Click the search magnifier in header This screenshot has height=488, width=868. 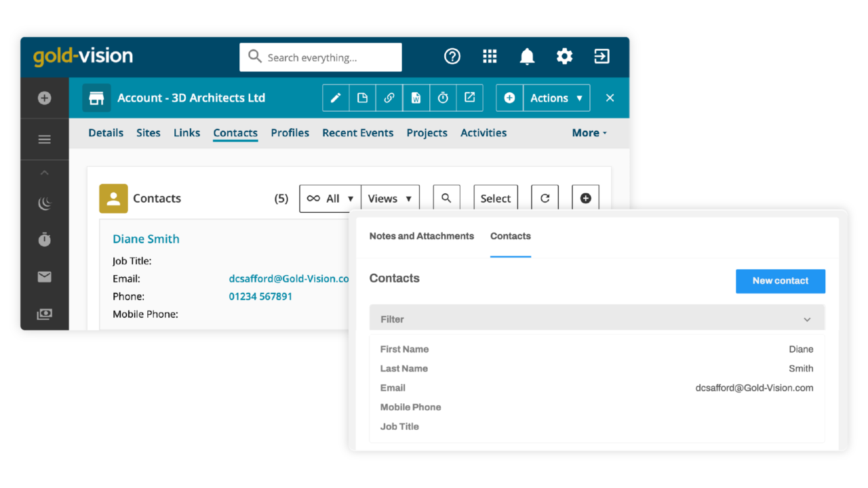coord(255,56)
